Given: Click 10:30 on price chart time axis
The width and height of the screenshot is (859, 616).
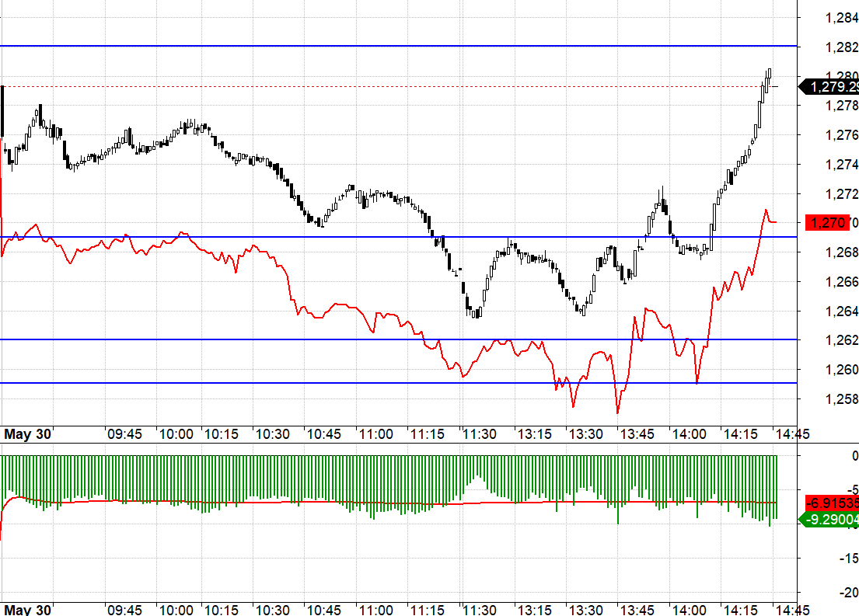Looking at the screenshot, I should [273, 434].
